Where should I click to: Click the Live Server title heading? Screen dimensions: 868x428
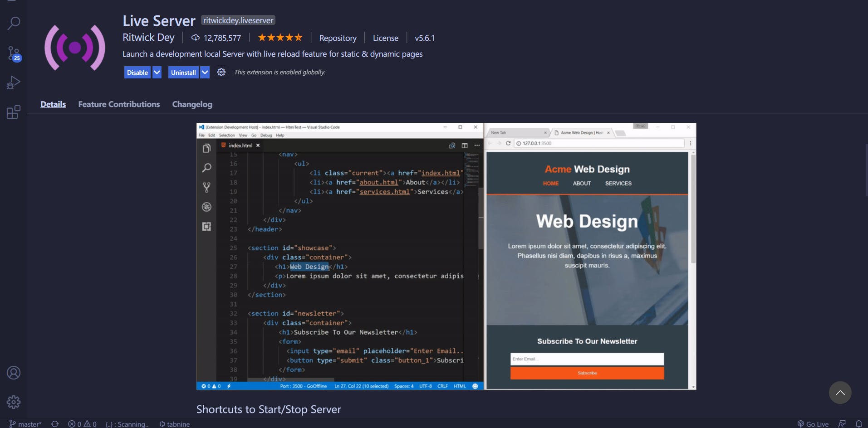[159, 21]
